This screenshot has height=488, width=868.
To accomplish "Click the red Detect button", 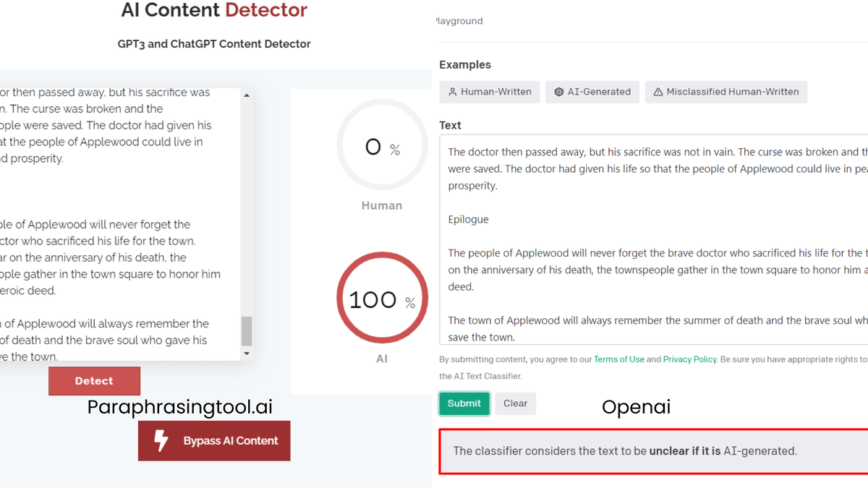I will coord(95,381).
